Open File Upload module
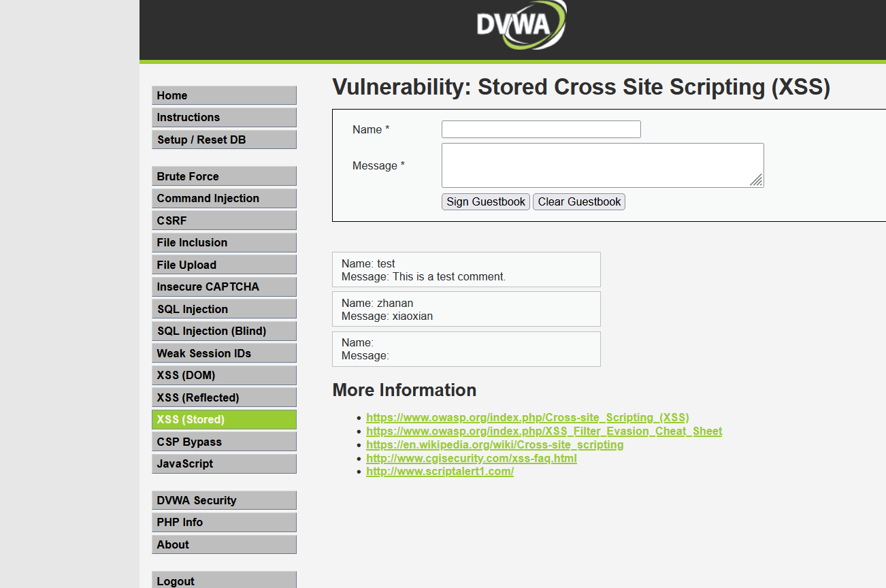886x588 pixels. pyautogui.click(x=224, y=265)
